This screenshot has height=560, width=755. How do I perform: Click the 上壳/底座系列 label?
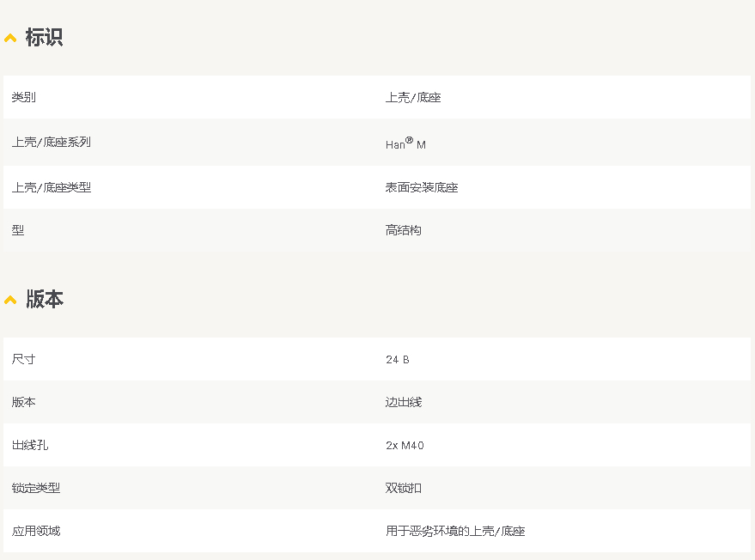tap(51, 142)
